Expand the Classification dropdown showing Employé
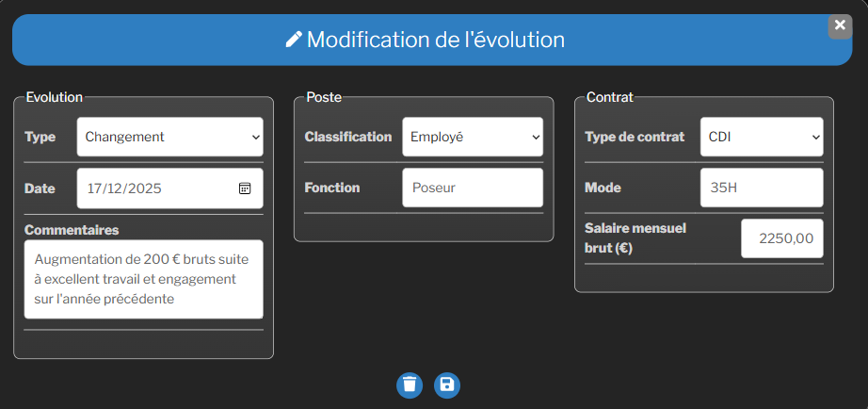The image size is (868, 409). [x=473, y=137]
